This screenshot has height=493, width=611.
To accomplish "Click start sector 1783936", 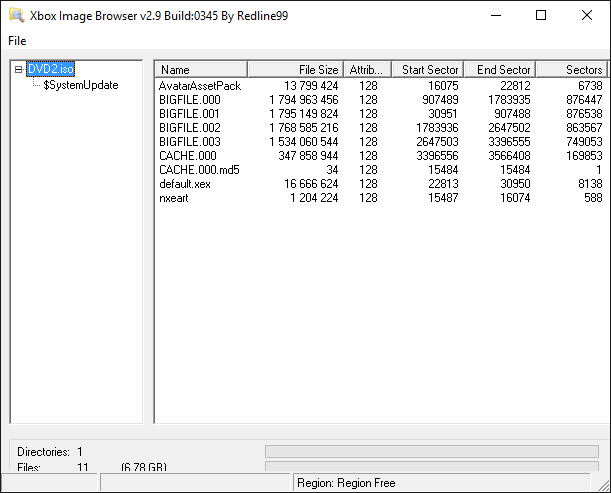I will pos(437,127).
